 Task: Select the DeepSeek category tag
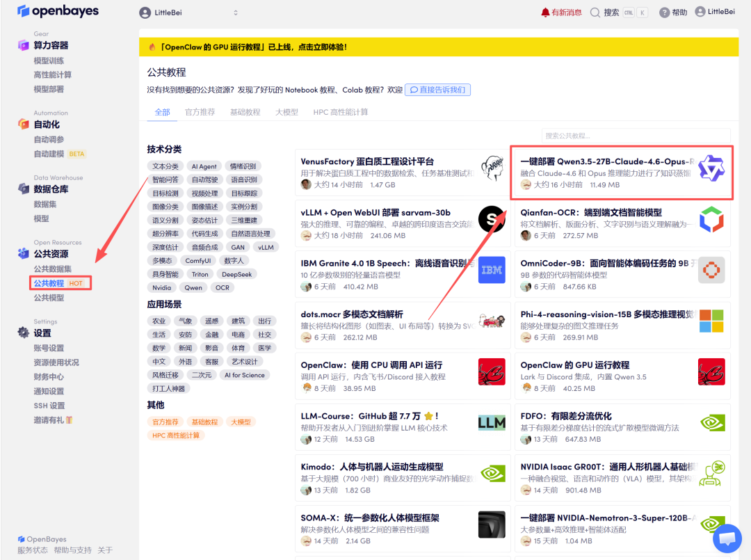tap(236, 274)
